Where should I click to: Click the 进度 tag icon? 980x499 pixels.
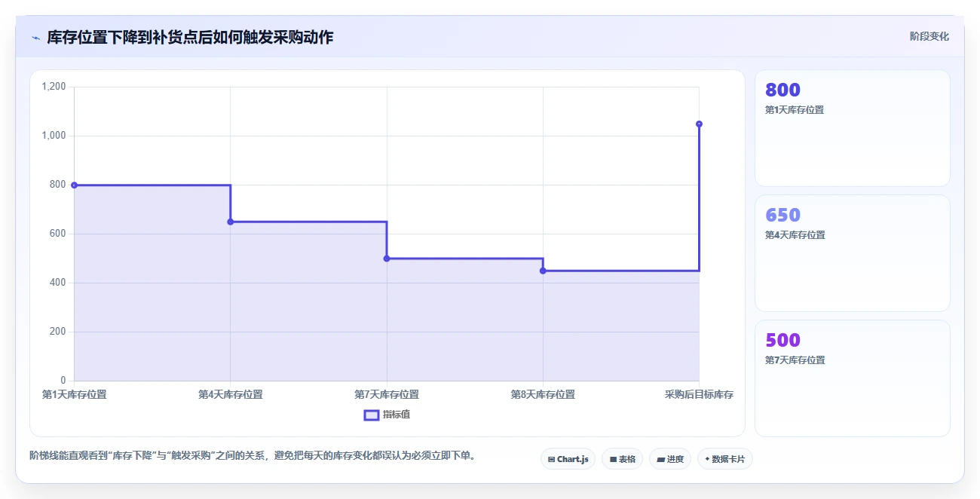[660, 459]
